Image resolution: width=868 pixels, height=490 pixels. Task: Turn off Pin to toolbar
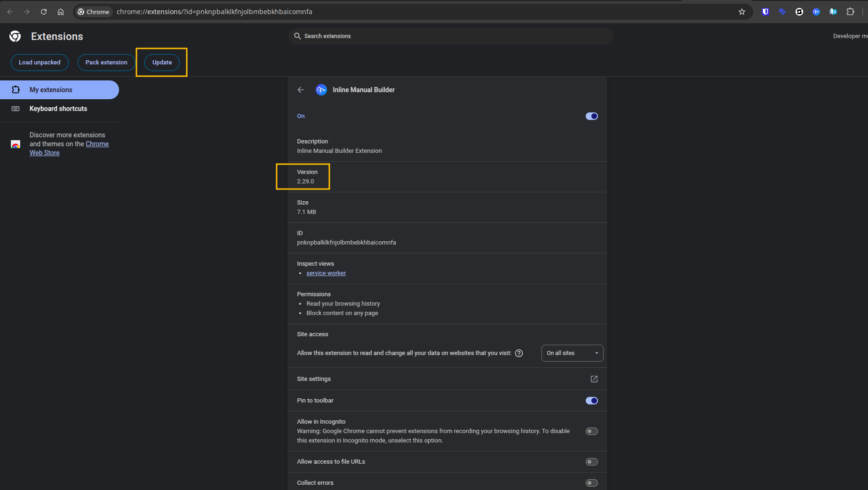(x=591, y=401)
